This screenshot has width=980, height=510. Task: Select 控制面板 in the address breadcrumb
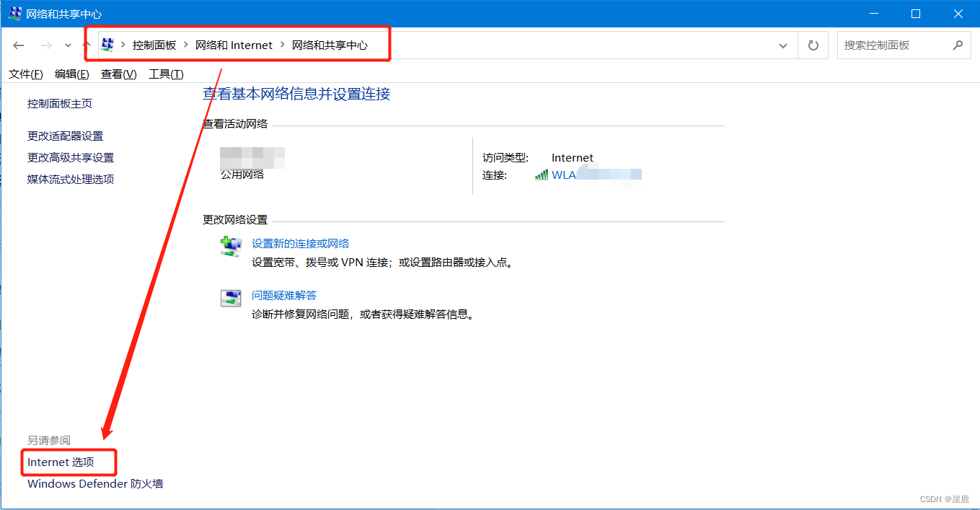[x=154, y=45]
